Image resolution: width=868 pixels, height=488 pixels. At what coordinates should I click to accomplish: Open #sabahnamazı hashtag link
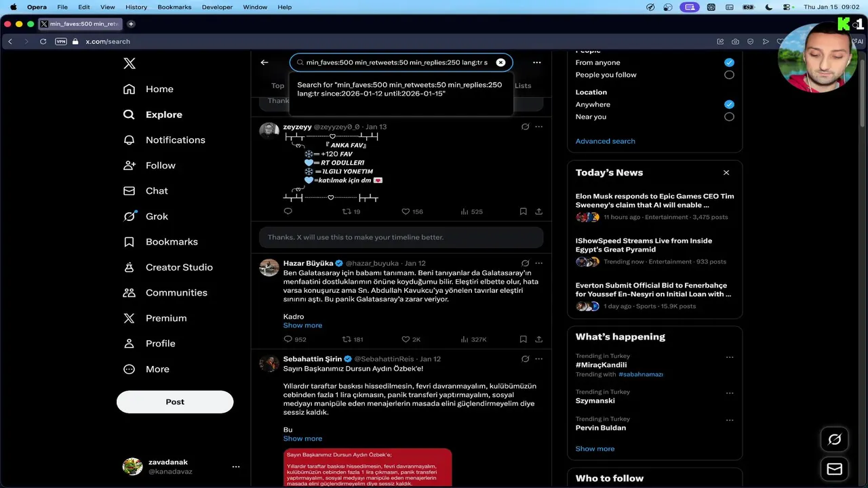pyautogui.click(x=641, y=374)
